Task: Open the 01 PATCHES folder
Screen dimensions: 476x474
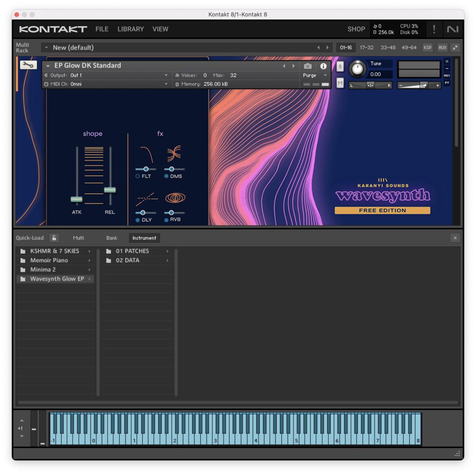Action: pos(137,251)
